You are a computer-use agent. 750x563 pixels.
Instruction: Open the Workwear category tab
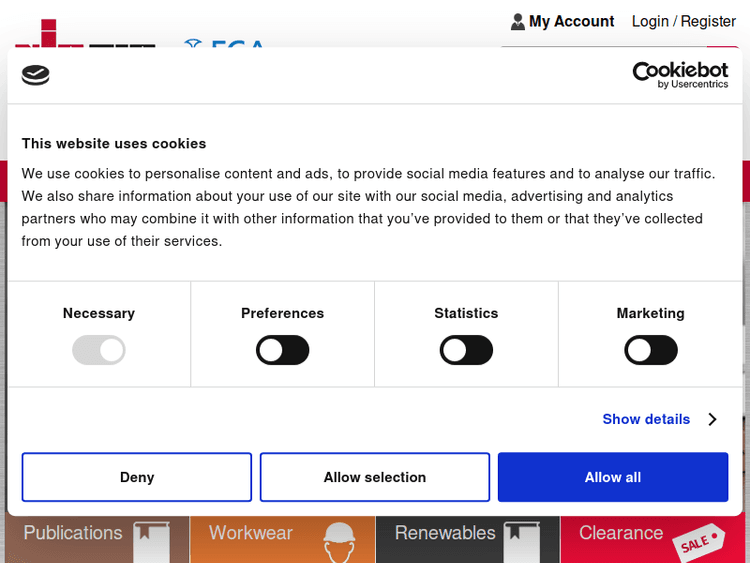(x=251, y=533)
